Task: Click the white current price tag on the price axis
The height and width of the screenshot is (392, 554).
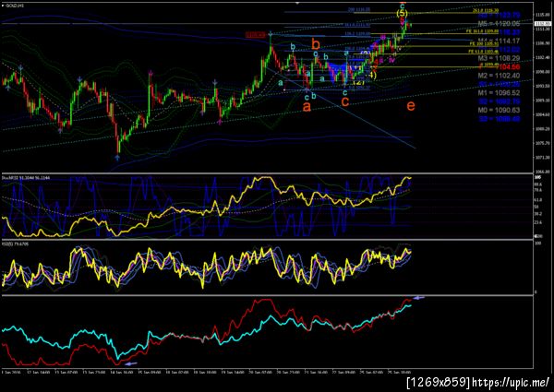Action: click(543, 24)
